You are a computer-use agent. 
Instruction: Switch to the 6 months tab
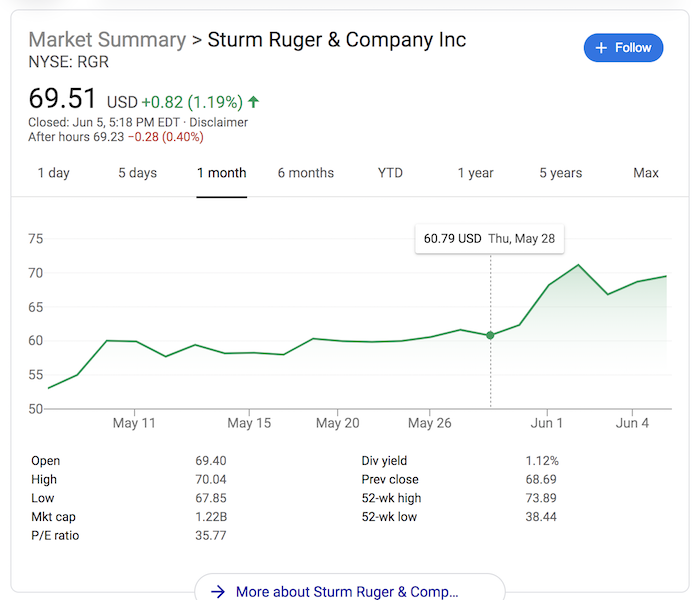point(306,173)
